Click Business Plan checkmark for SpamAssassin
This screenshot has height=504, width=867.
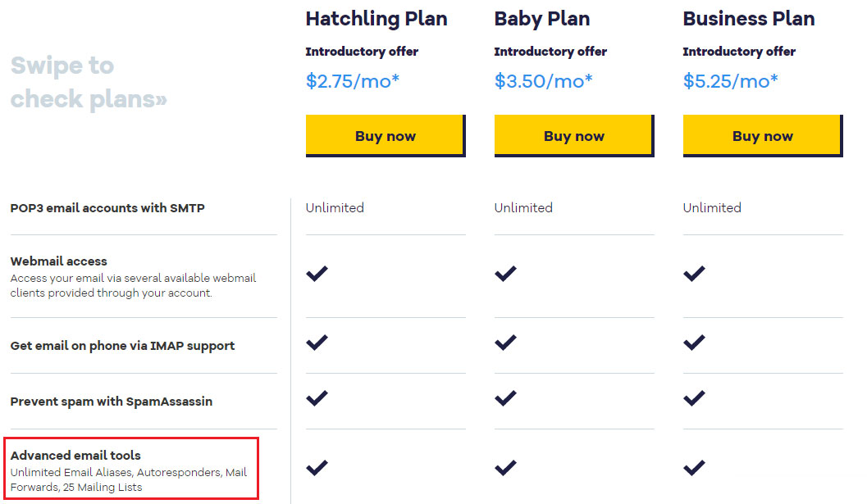point(695,398)
